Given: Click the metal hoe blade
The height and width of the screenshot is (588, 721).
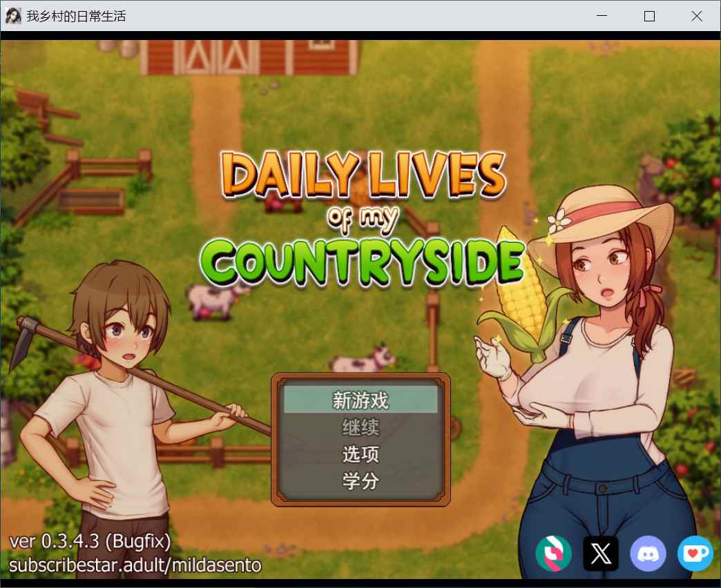Looking at the screenshot, I should point(21,342).
